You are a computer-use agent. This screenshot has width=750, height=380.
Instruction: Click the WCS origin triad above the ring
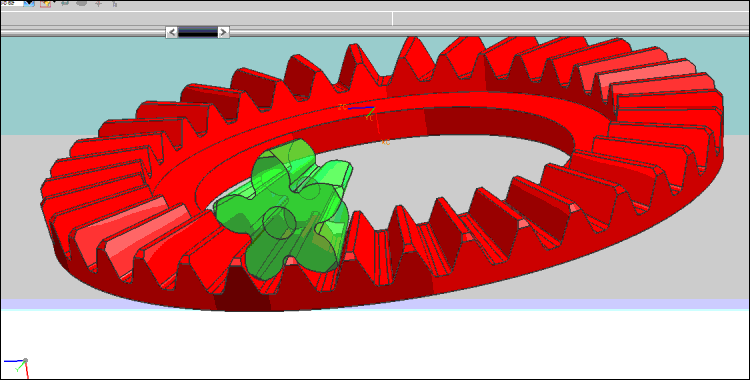point(369,111)
